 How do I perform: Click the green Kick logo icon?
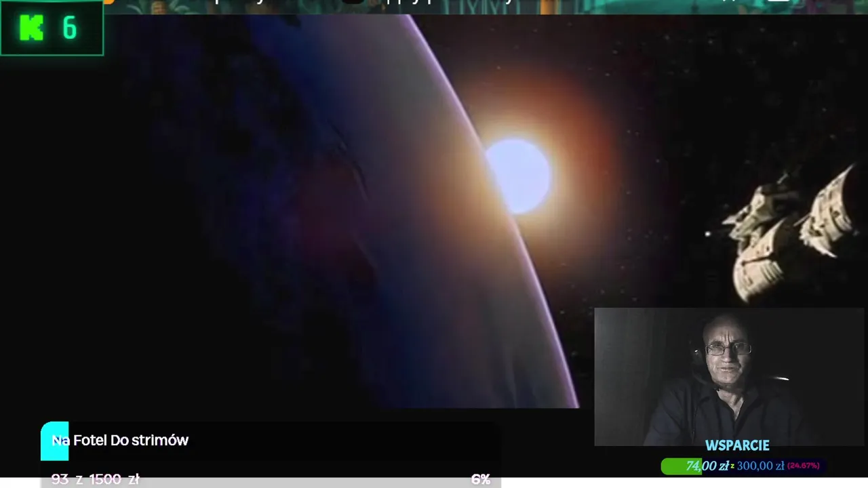(x=32, y=28)
